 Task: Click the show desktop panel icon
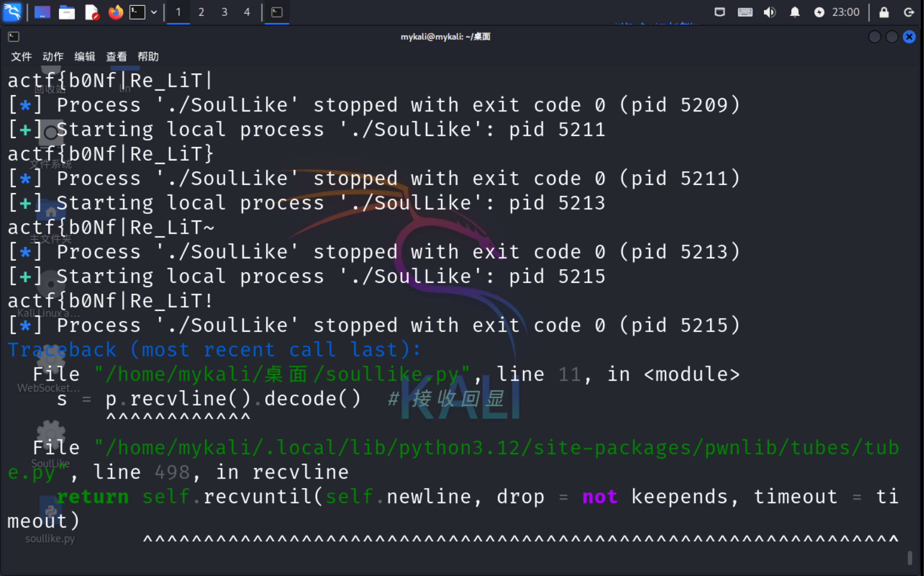pyautogui.click(x=42, y=12)
